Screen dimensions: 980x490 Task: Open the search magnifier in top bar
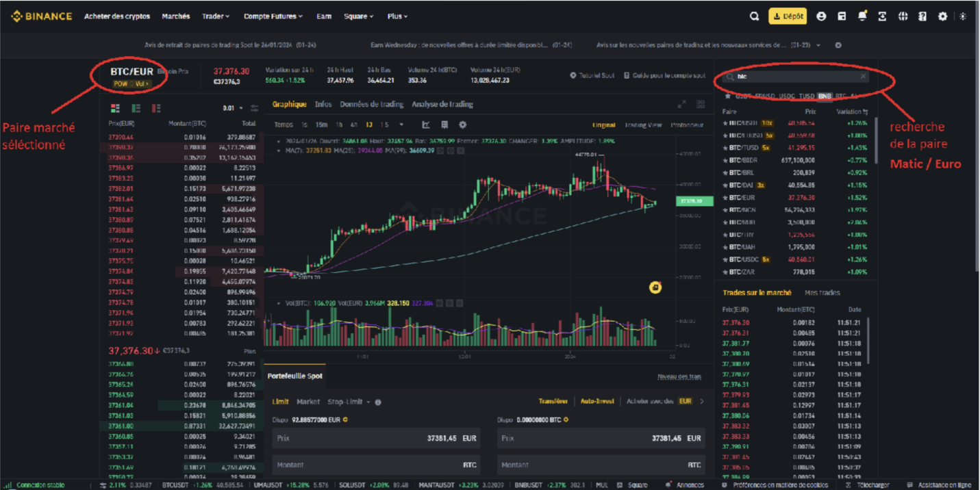coord(754,16)
